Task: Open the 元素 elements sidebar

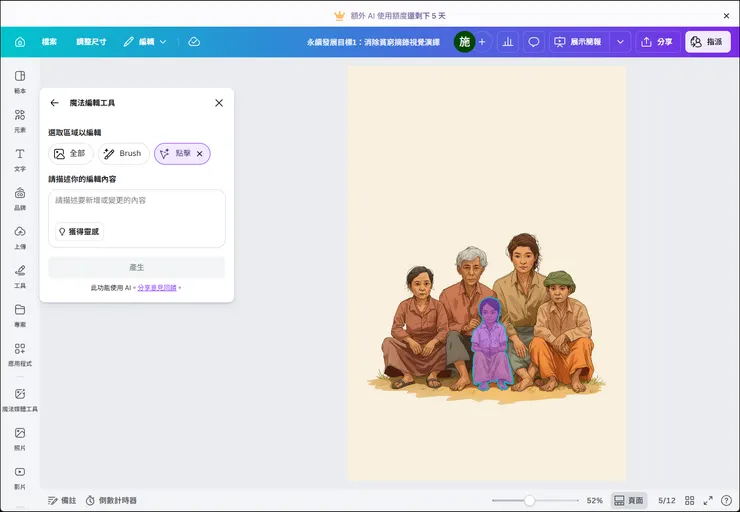Action: (20, 121)
